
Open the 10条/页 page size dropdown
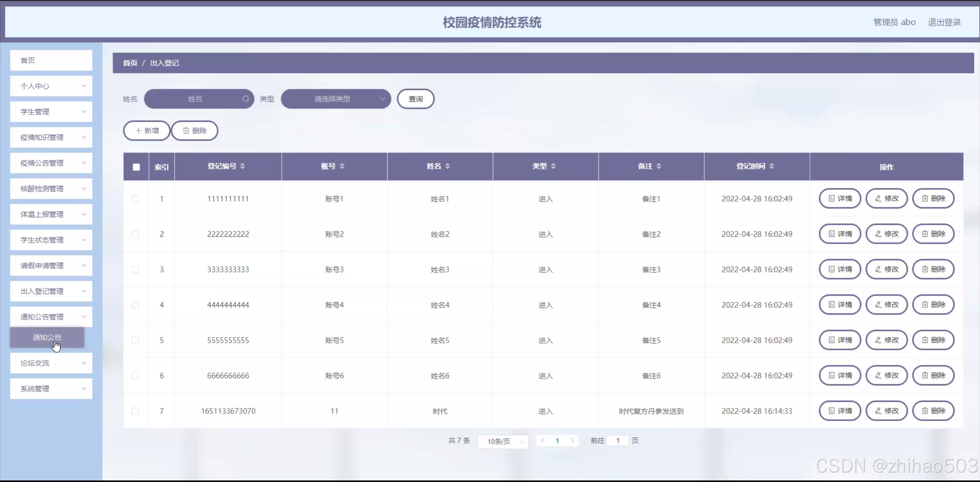pos(503,441)
